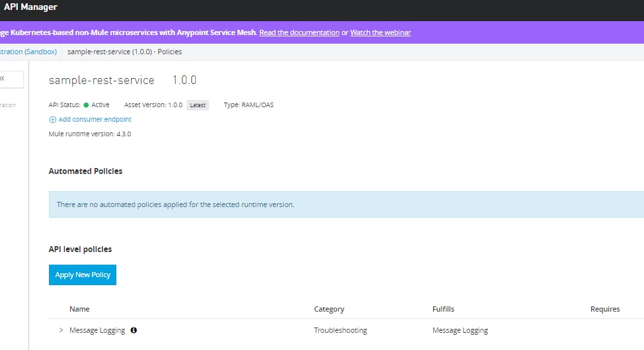This screenshot has width=644, height=350.
Task: Click the Troubleshooting category cell
Action: tap(341, 330)
